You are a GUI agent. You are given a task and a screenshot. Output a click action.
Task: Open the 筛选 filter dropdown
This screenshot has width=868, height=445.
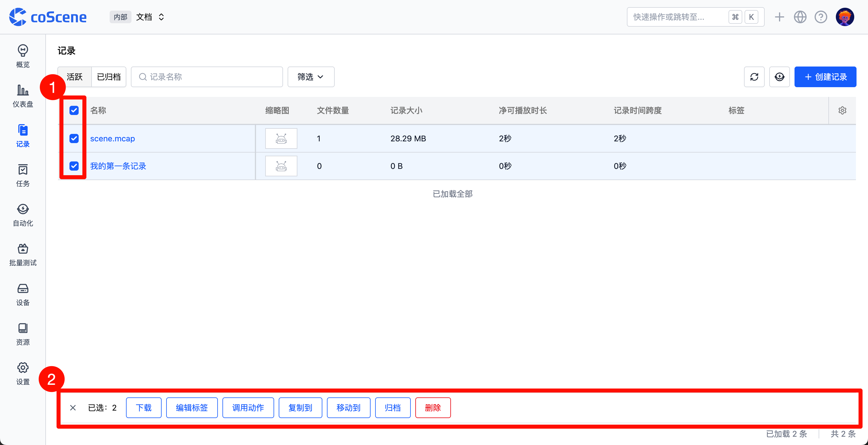pos(310,77)
